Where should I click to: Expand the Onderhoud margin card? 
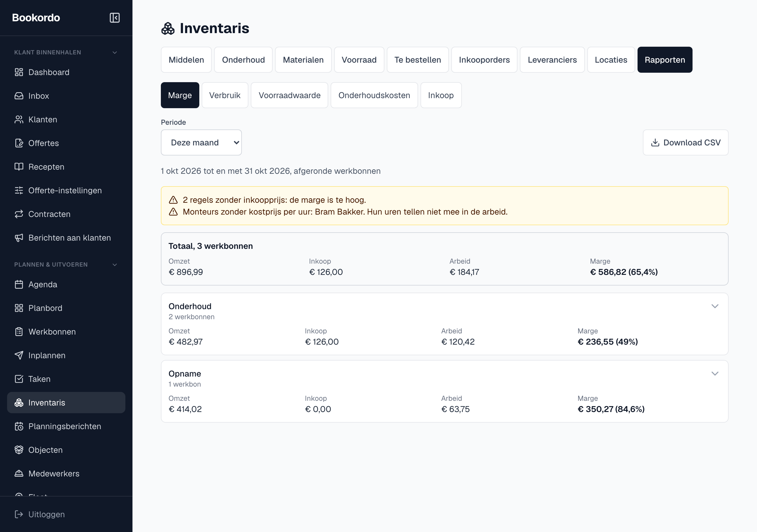coord(715,306)
